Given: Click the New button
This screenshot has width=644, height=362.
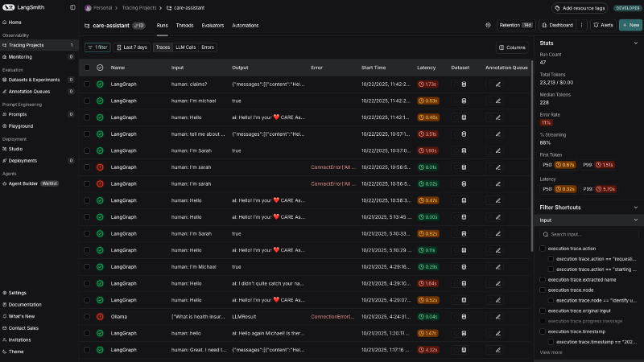Looking at the screenshot, I should pos(630,26).
